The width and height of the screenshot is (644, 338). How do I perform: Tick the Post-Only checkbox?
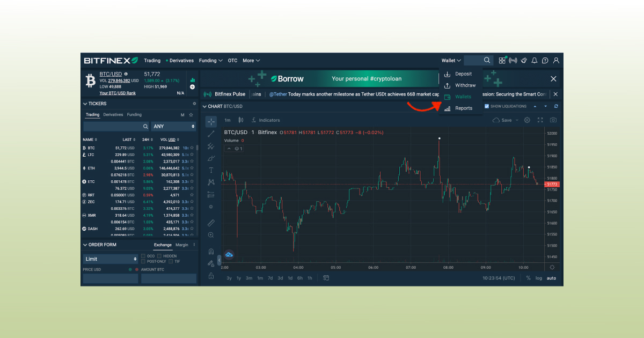pyautogui.click(x=143, y=261)
